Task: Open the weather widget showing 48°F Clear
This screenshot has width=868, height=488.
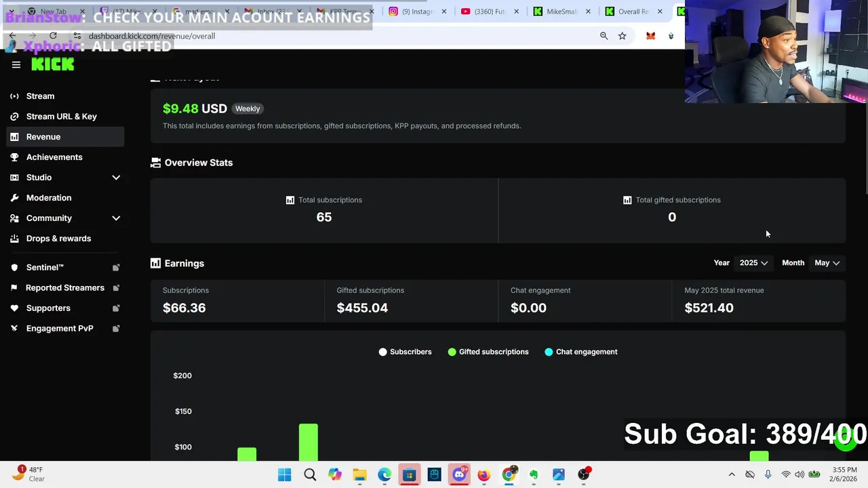Action: (27, 474)
